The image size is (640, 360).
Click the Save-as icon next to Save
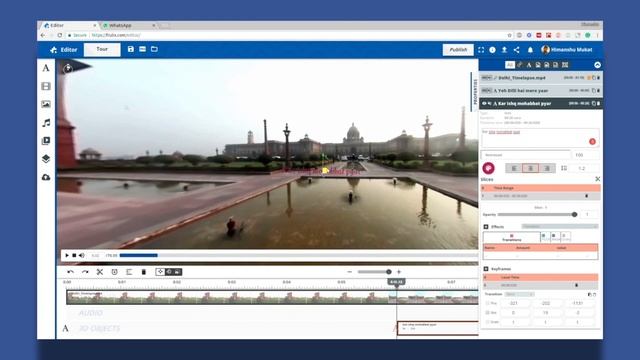click(142, 49)
